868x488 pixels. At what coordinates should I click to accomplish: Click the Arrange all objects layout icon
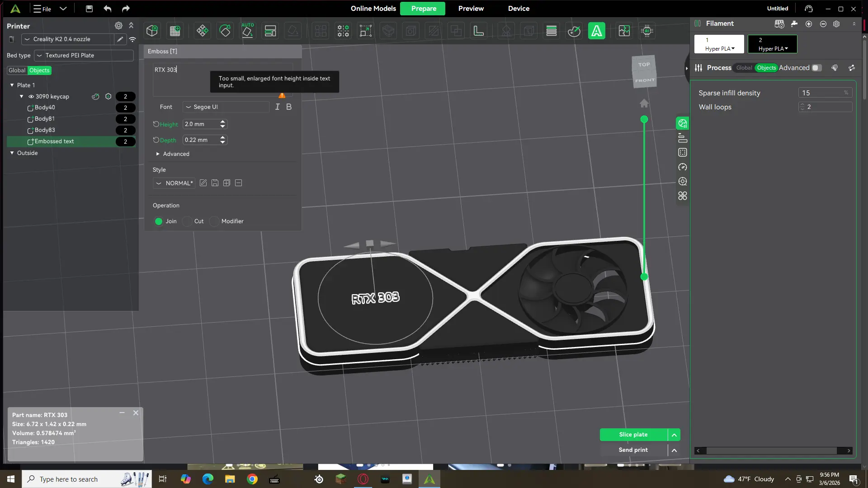[270, 31]
